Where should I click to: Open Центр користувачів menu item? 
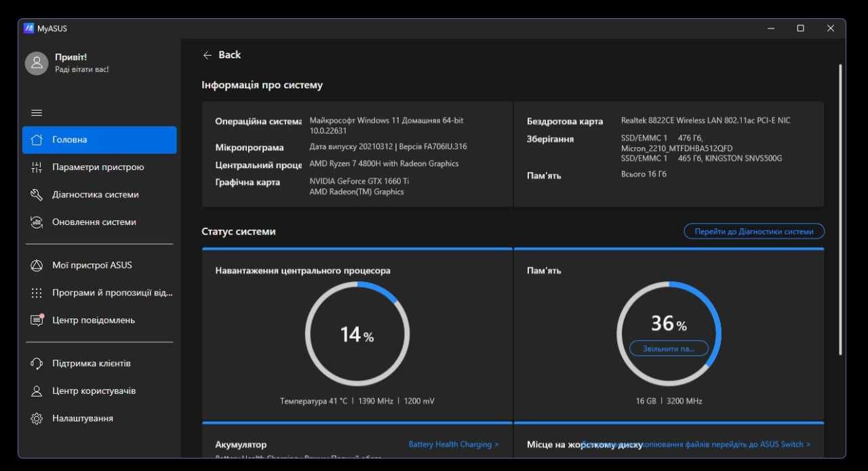[100, 391]
